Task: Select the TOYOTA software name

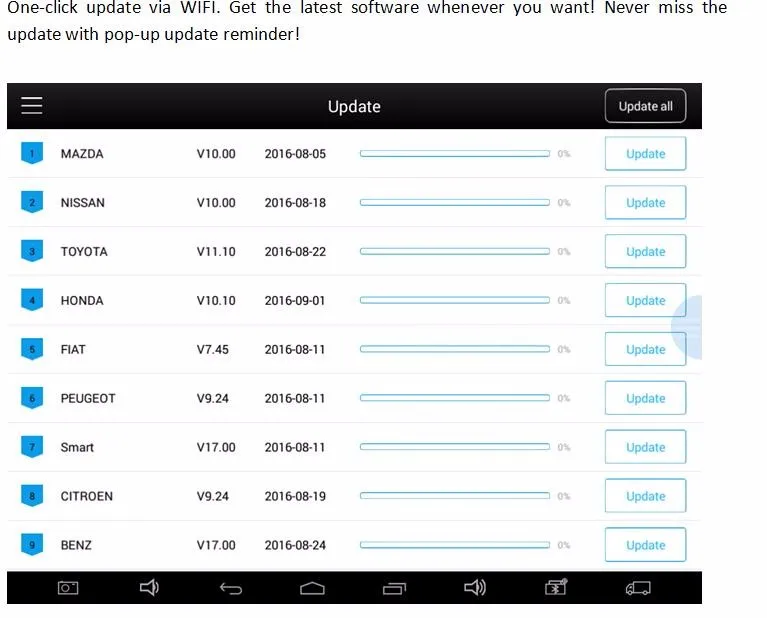Action: (x=84, y=252)
